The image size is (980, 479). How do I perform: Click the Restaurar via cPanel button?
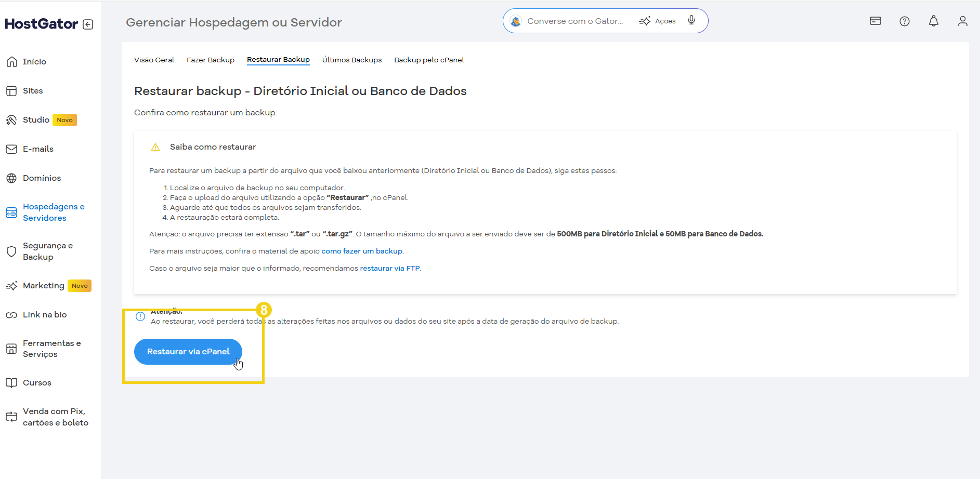[188, 352]
